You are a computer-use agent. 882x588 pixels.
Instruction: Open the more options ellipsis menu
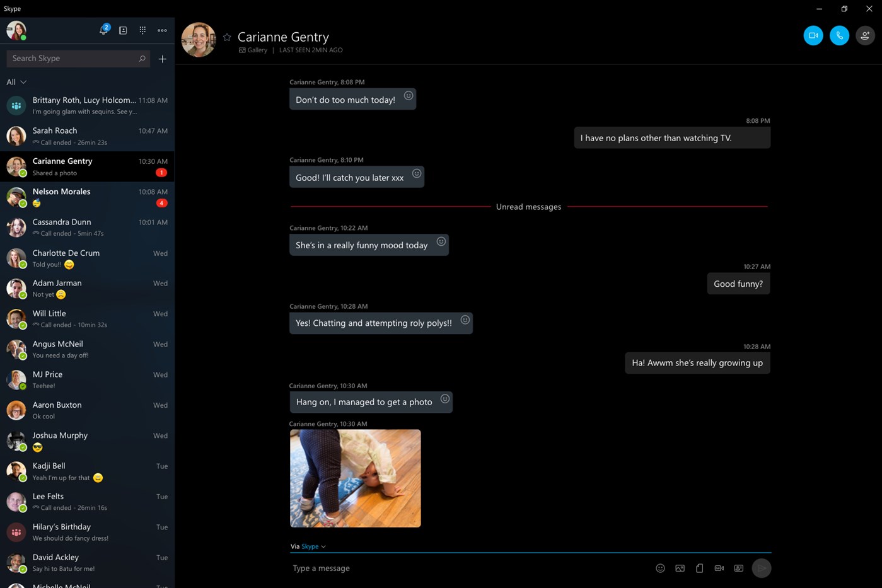click(x=162, y=30)
